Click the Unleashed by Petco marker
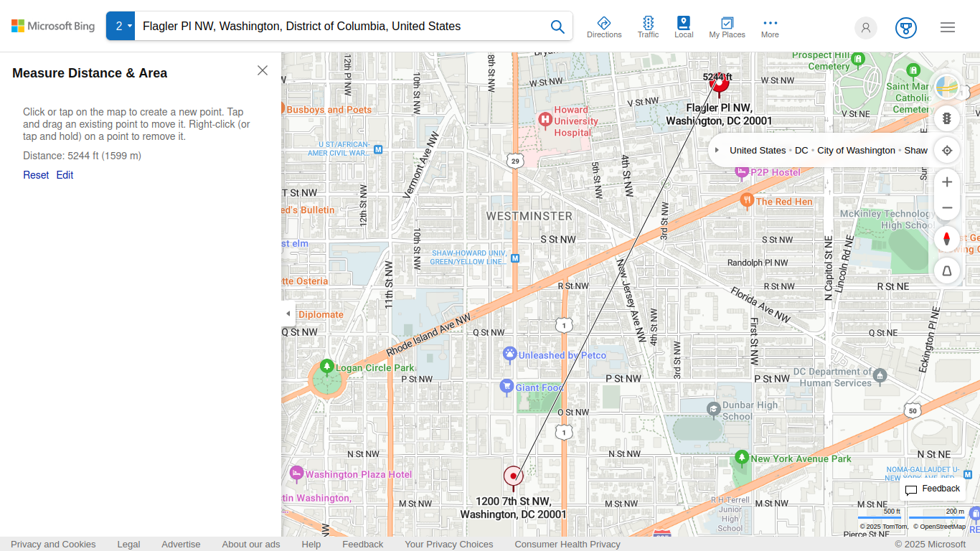 (x=509, y=354)
